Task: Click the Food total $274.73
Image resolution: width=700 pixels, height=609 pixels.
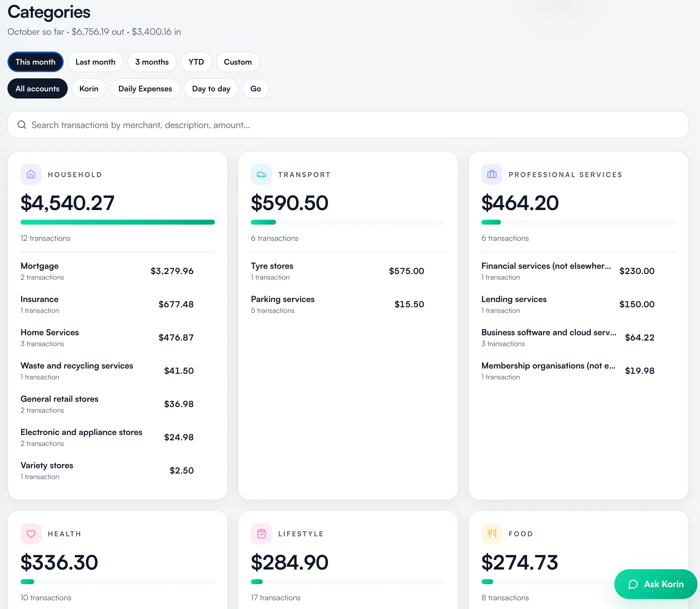Action: click(x=520, y=562)
